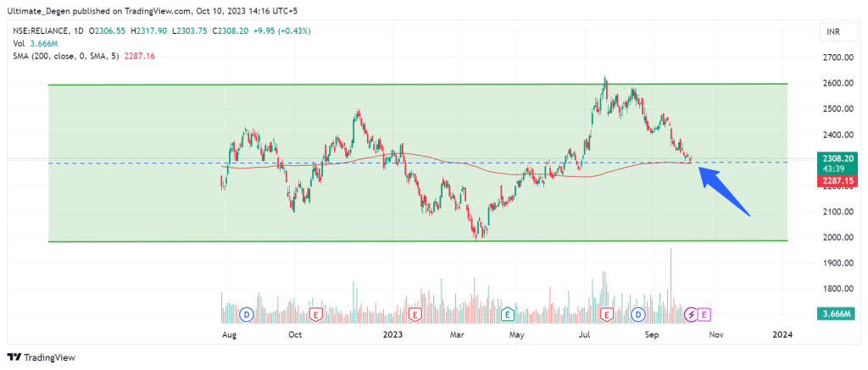The height and width of the screenshot is (370, 868).
Task: Select the green resistance line near 2600
Action: pyautogui.click(x=418, y=84)
